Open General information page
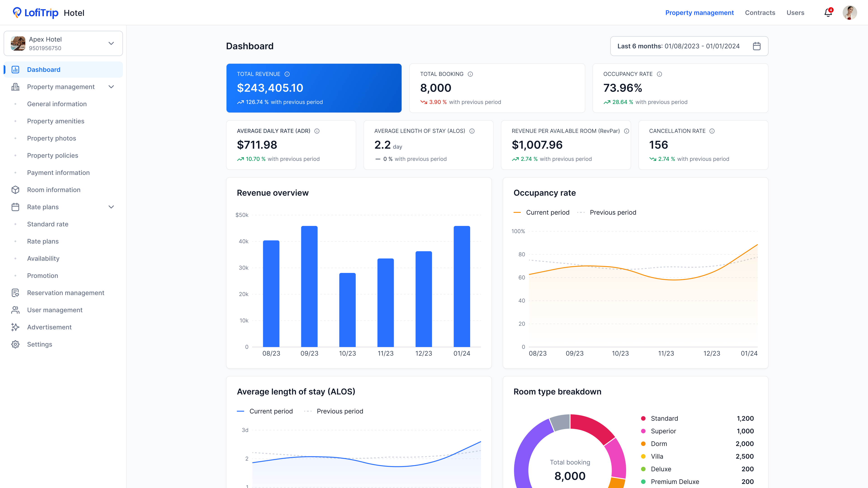The width and height of the screenshot is (868, 488). [57, 104]
